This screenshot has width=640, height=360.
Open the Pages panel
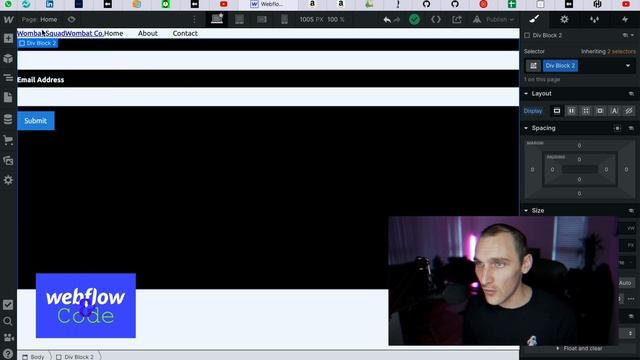tap(8, 97)
